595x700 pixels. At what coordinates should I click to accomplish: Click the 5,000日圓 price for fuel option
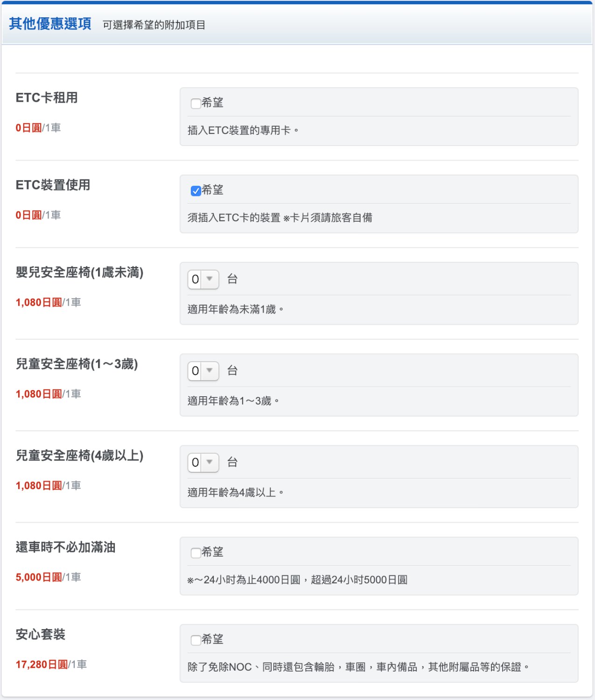pos(39,577)
